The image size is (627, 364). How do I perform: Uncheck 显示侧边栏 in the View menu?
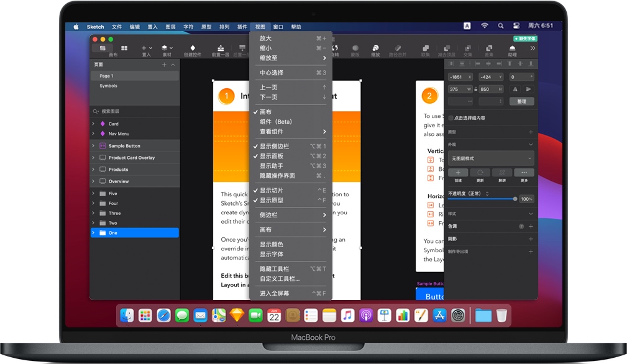point(290,146)
